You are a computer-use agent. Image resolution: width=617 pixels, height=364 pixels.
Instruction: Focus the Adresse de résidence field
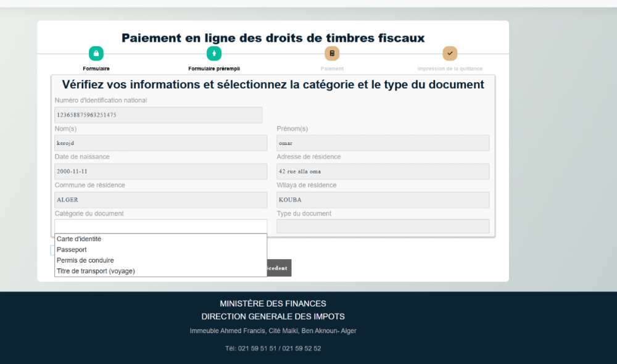(383, 172)
